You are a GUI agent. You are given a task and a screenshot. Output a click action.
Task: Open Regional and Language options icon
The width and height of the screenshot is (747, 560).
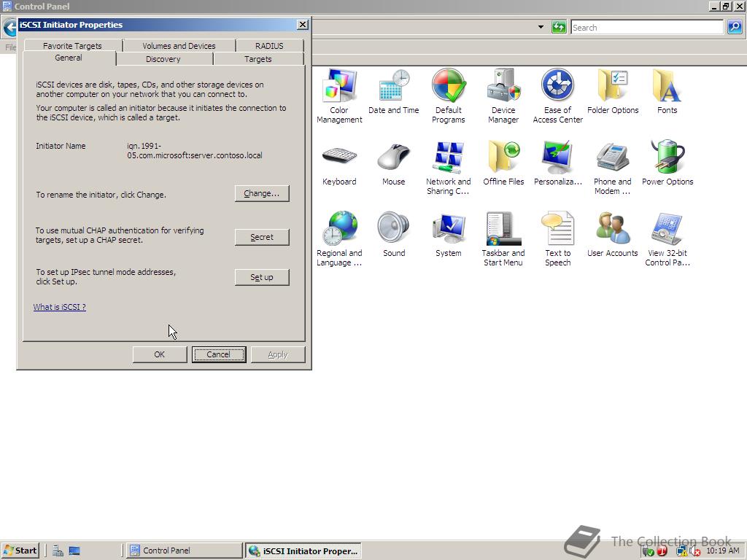click(339, 238)
